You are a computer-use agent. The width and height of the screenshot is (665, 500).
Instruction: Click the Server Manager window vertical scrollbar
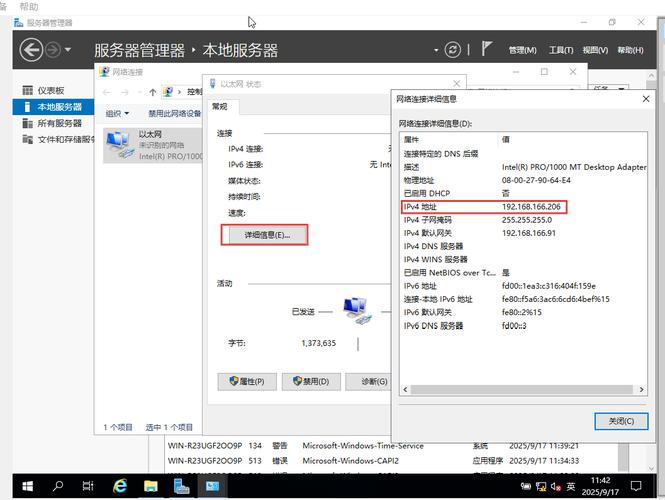[x=651, y=271]
